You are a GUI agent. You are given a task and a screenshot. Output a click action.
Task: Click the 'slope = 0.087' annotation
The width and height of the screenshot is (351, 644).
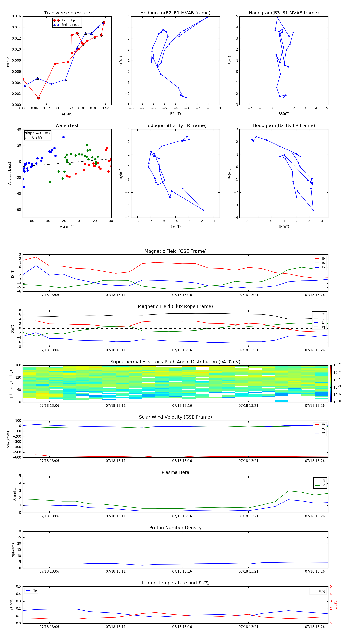pyautogui.click(x=37, y=133)
